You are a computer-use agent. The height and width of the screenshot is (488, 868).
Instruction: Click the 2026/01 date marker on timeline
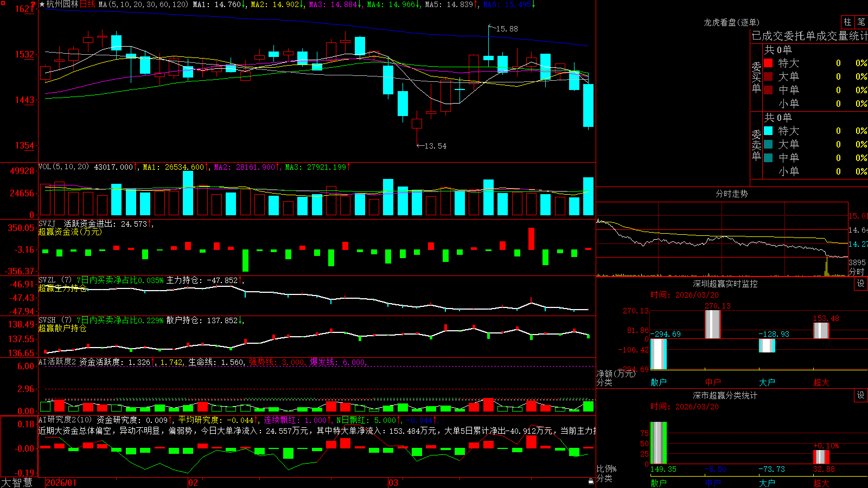61,483
